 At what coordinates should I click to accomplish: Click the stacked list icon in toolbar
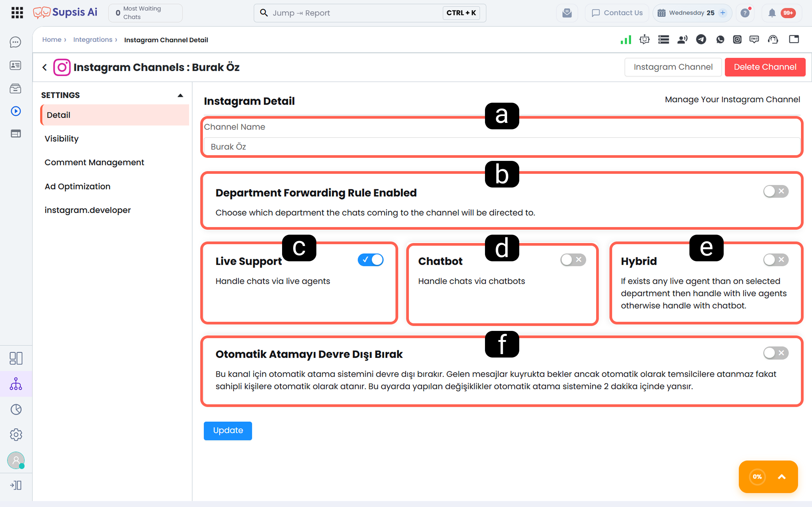pyautogui.click(x=664, y=40)
